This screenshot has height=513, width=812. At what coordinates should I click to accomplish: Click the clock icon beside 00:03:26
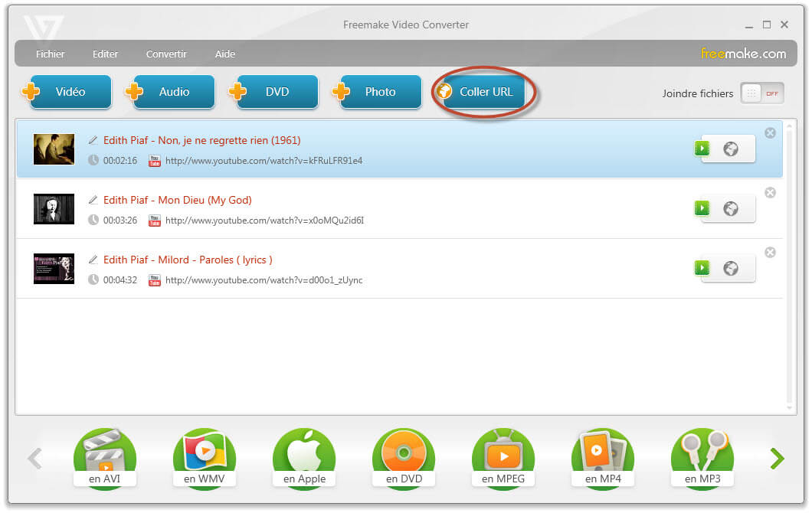(93, 220)
